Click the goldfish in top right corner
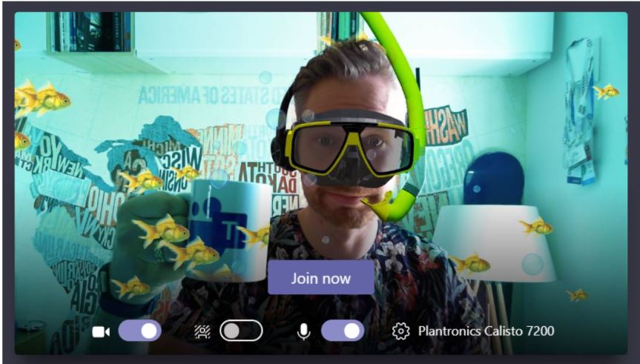The height and width of the screenshot is (364, 640). (x=606, y=92)
